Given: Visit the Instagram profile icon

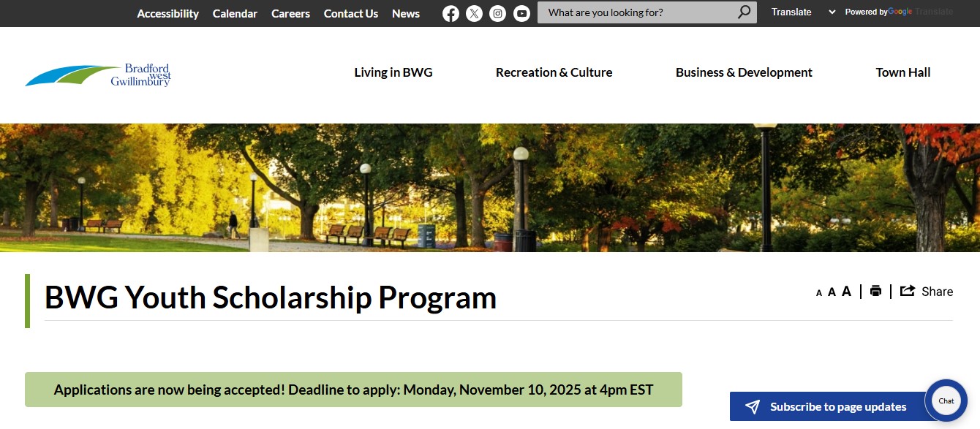Looking at the screenshot, I should (497, 13).
